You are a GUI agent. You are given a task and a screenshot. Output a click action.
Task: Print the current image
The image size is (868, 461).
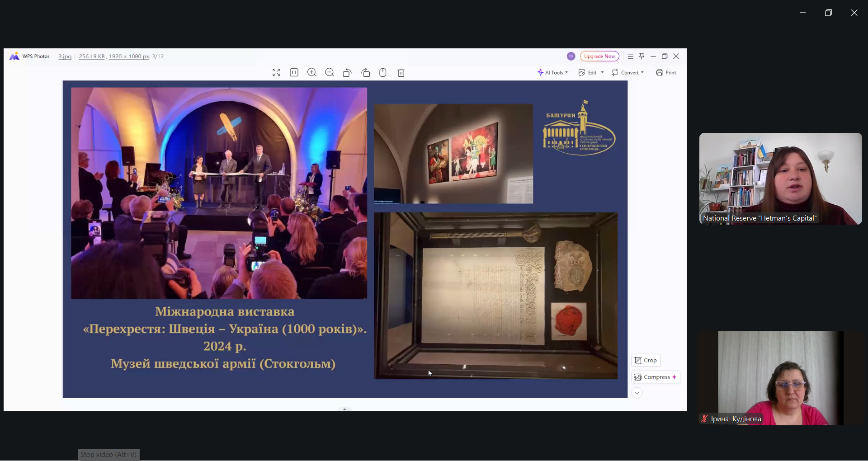pos(666,73)
